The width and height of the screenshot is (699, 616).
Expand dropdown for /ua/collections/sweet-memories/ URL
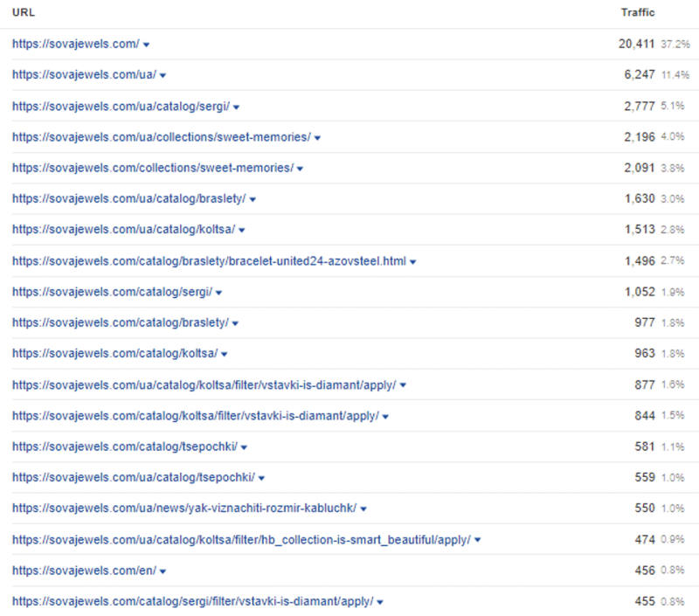(318, 138)
